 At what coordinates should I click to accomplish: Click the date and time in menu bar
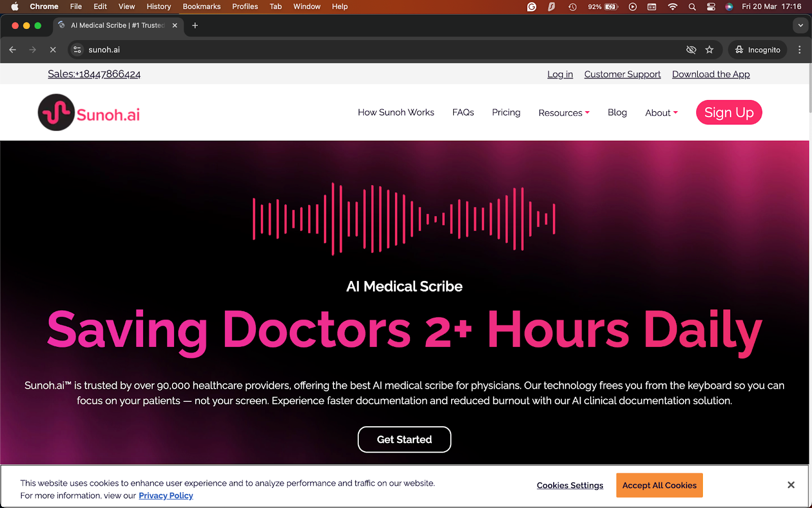(x=771, y=7)
